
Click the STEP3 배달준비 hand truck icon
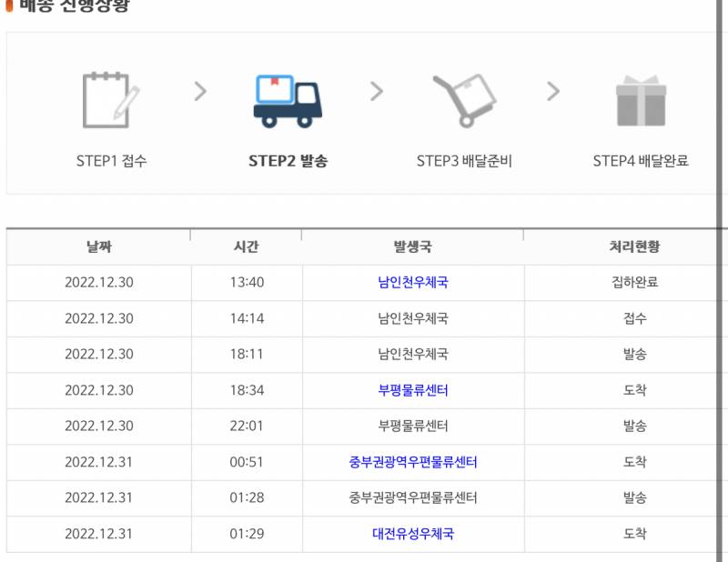[x=466, y=98]
